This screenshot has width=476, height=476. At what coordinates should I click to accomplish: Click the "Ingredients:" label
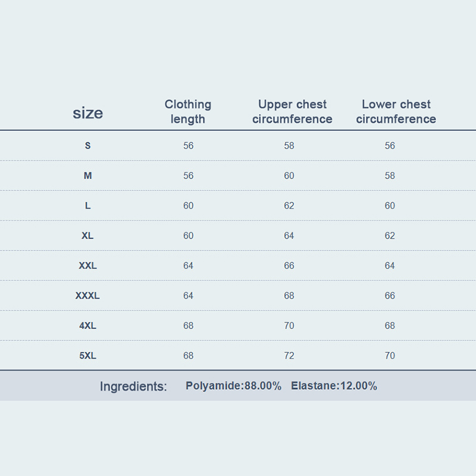[133, 387]
